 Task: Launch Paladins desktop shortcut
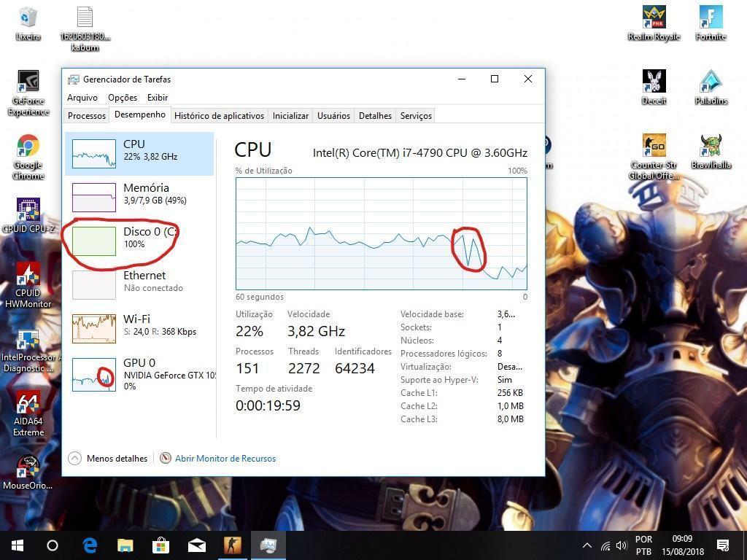[711, 87]
